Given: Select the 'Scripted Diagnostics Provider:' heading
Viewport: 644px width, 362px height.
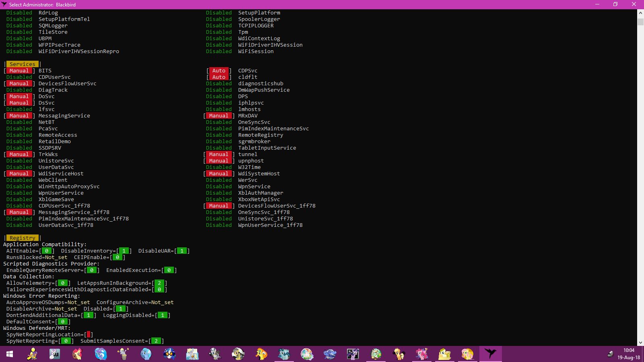Looking at the screenshot, I should point(52,263).
